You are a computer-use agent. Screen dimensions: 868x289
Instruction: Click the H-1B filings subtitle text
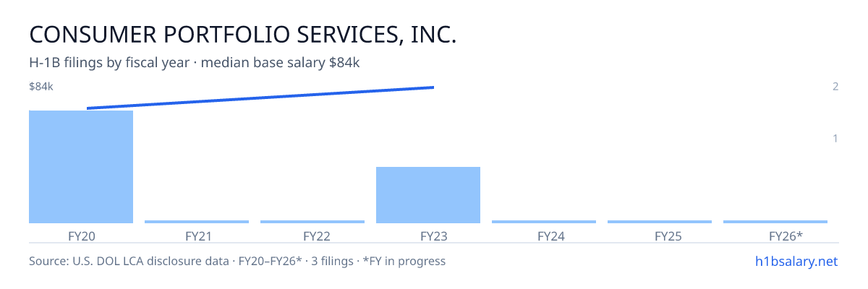pyautogui.click(x=195, y=63)
